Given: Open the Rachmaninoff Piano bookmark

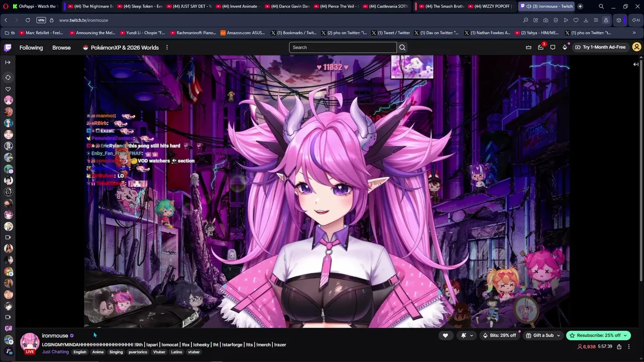Looking at the screenshot, I should pyautogui.click(x=193, y=33).
